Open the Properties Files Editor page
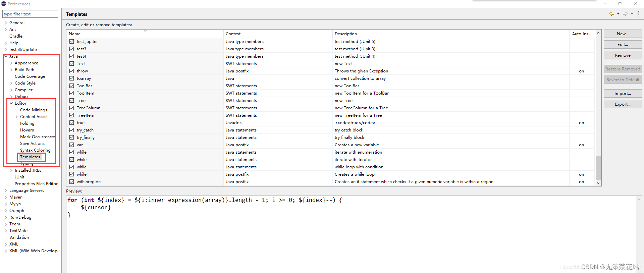 pos(36,184)
